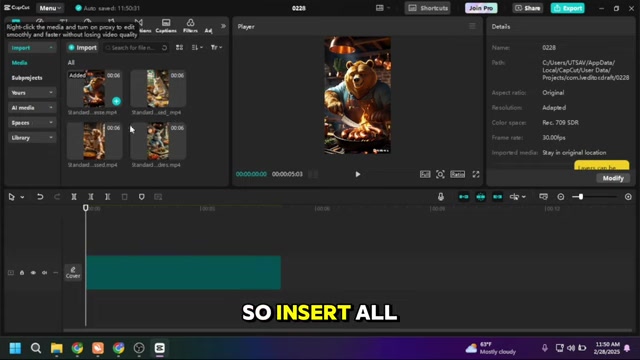The width and height of the screenshot is (640, 360).
Task: Open File Explorer from taskbar
Action: (x=57, y=348)
